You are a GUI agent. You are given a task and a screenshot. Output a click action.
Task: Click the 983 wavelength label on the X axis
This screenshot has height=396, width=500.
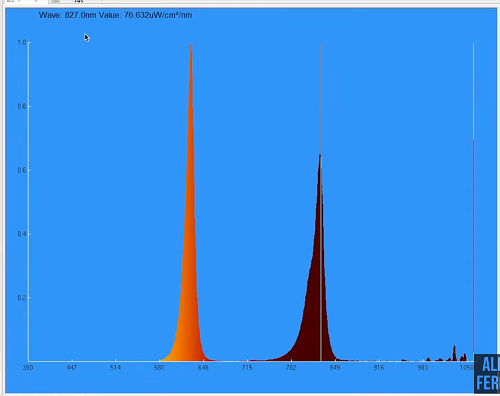pyautogui.click(x=423, y=368)
